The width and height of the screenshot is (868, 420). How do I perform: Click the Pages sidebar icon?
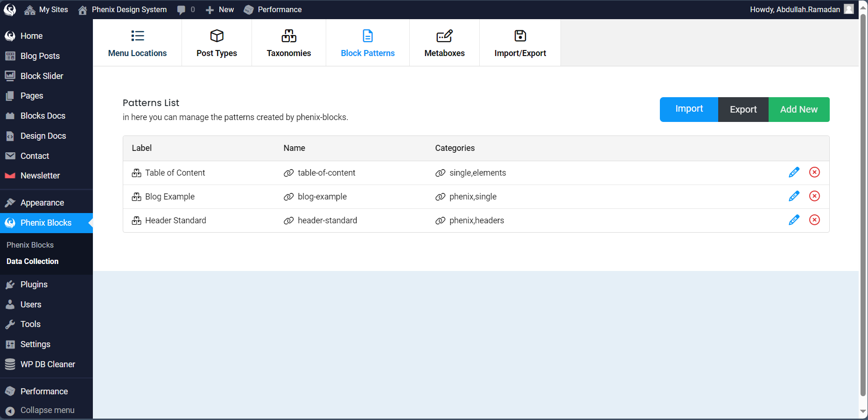10,96
